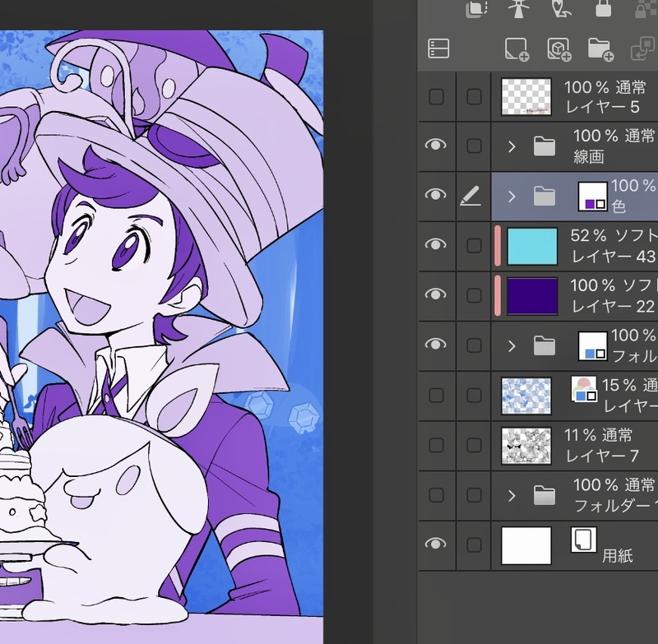Click the clip to layer below icon
658x644 pixels.
tap(476, 9)
